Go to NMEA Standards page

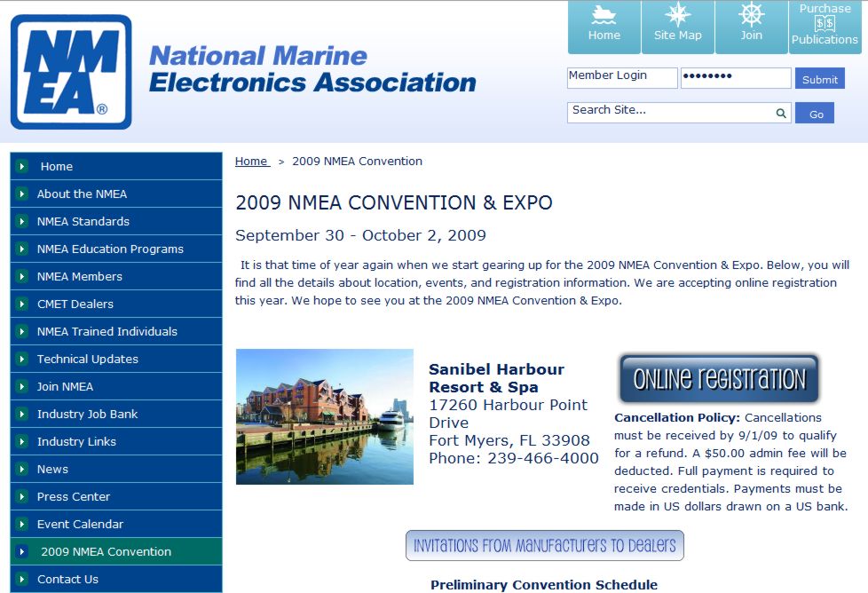(x=116, y=221)
